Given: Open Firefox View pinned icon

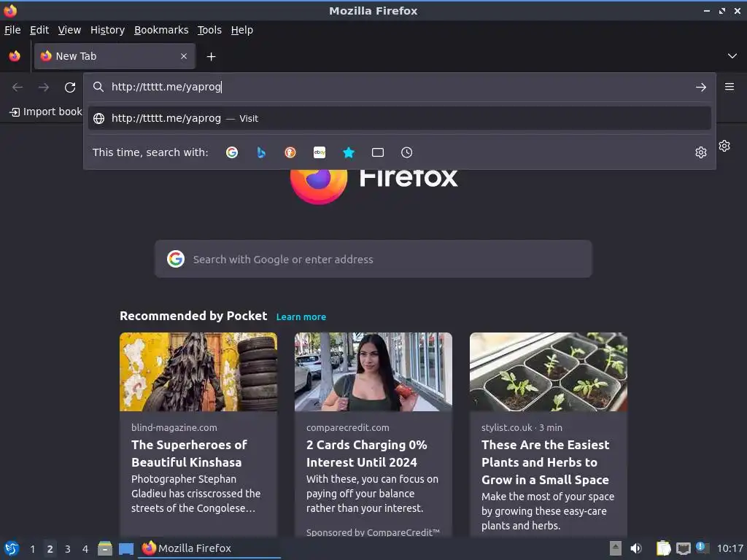Looking at the screenshot, I should click(15, 56).
